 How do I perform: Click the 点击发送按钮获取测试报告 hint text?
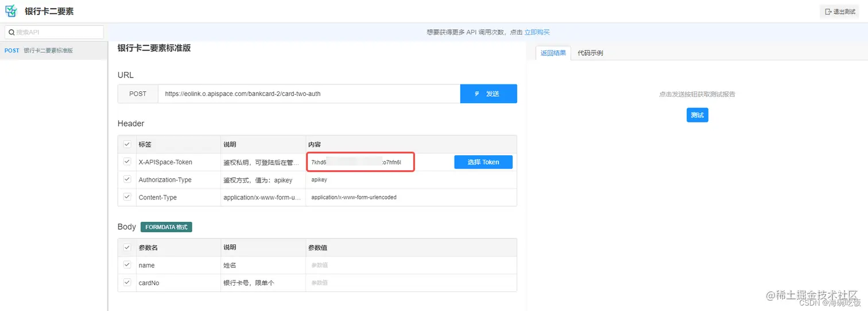coord(697,94)
